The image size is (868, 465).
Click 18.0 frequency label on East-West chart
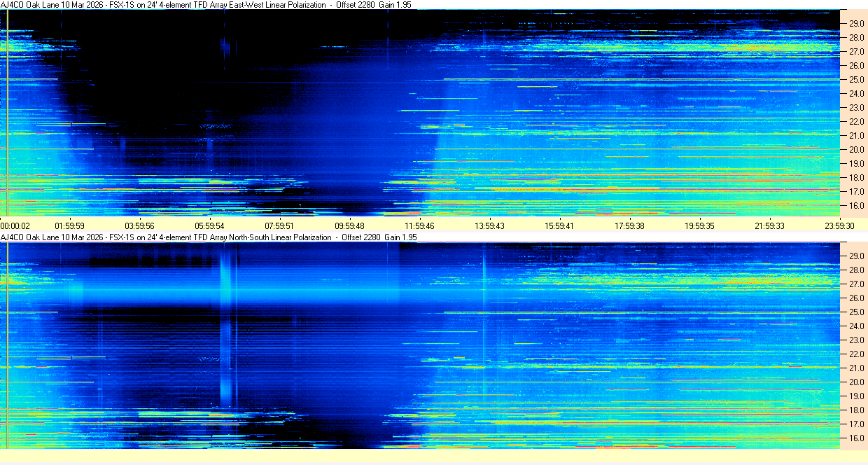click(x=857, y=178)
